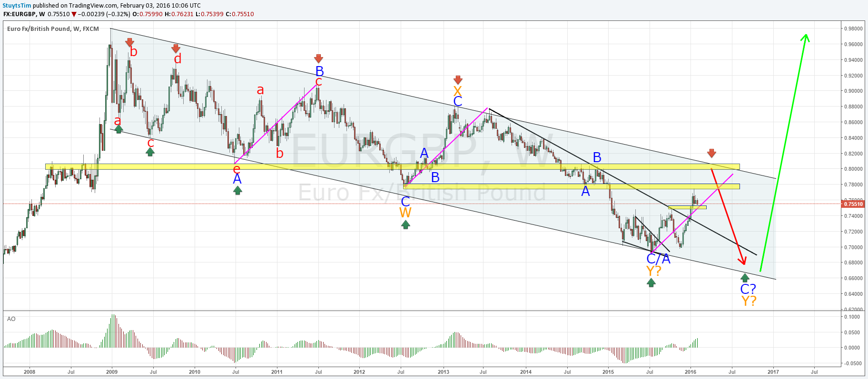This screenshot has width=868, height=379.
Task: Click the 0.80000 price axis label
Action: pyautogui.click(x=853, y=169)
